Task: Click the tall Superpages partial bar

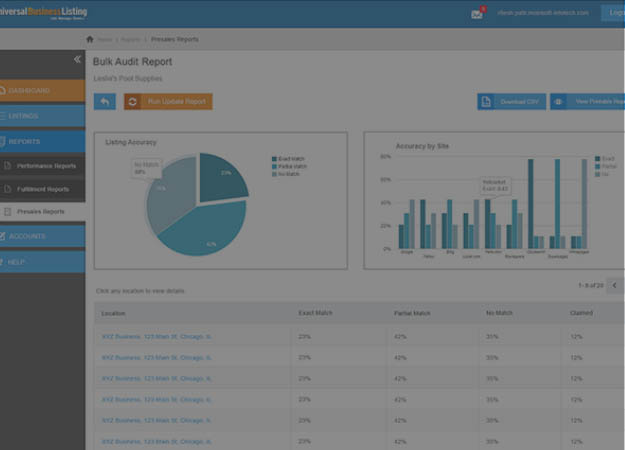Action: coord(557,204)
